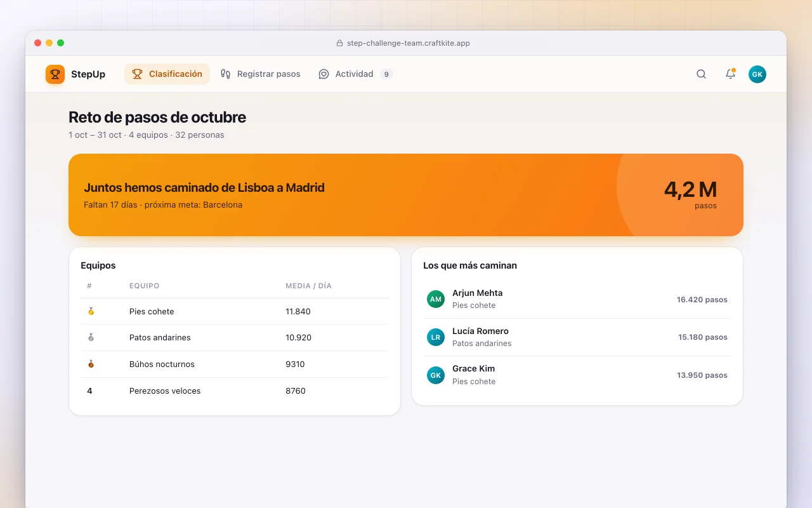This screenshot has height=508, width=812.
Task: Click the 8760 daily average value
Action: click(296, 391)
